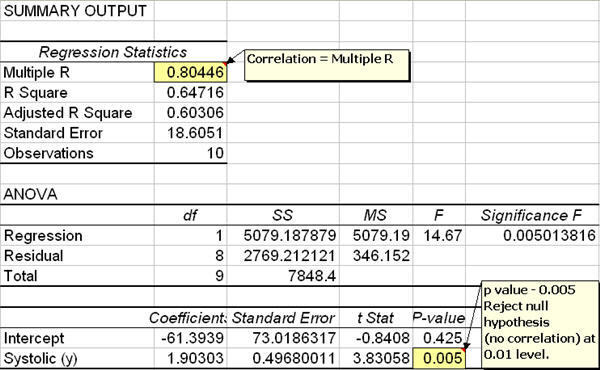Screen dimensions: 600x370
Task: Click the Residual df value 8
Action: pos(191,256)
